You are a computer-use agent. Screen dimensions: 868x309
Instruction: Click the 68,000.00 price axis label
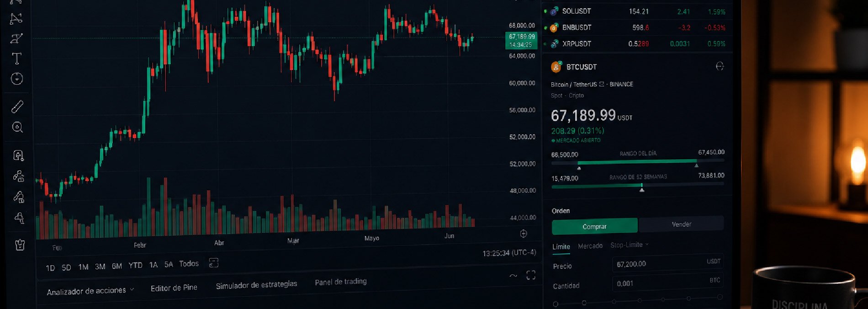point(522,26)
